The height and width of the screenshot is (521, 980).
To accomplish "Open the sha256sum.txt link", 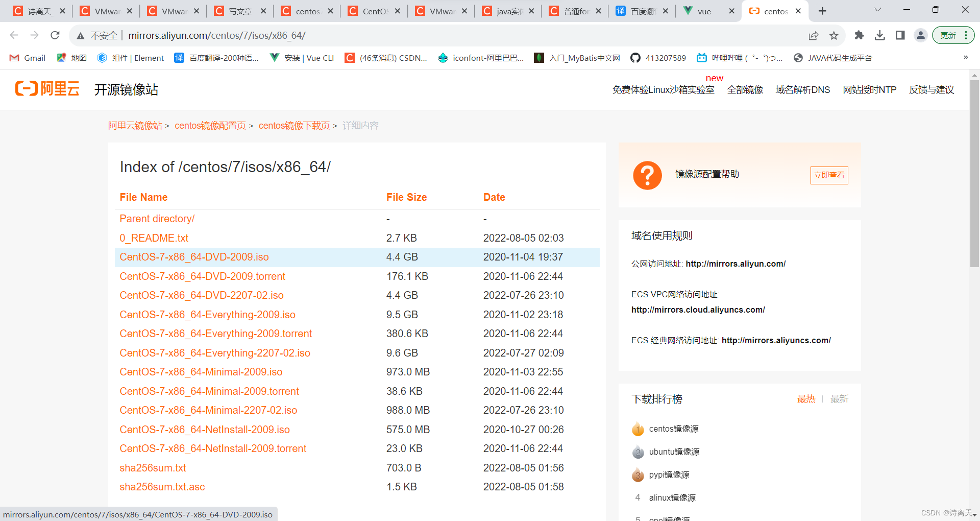I will pyautogui.click(x=153, y=468).
